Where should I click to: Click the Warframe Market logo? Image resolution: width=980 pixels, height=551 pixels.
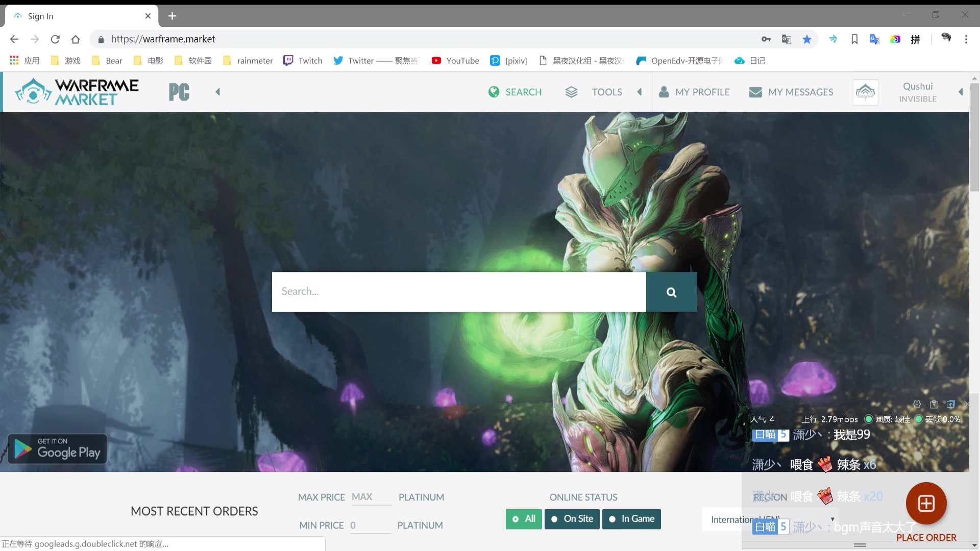pos(77,92)
